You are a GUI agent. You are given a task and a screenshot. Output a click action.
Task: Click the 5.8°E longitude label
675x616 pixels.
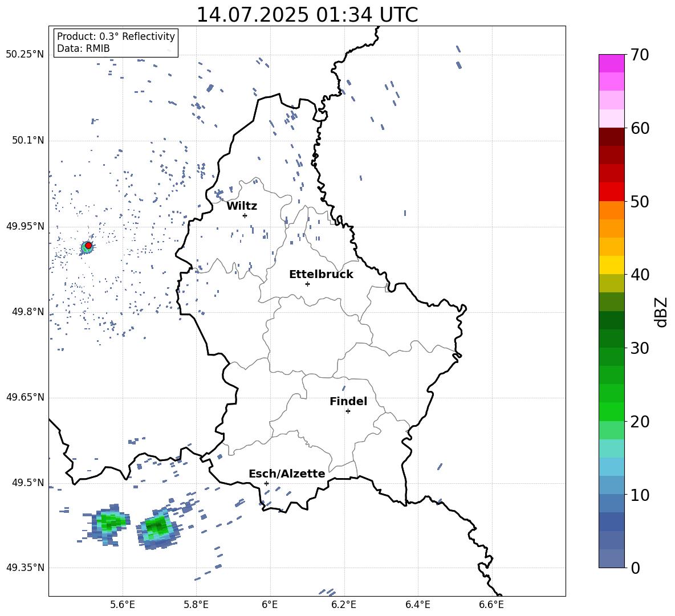196,605
